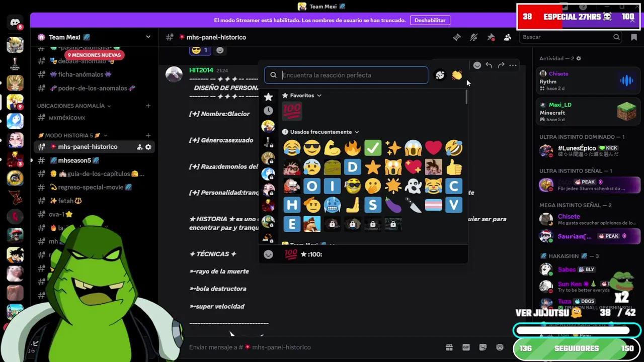Open the regreso-special-movie channel
This screenshot has height=362, width=644.
[x=94, y=187]
